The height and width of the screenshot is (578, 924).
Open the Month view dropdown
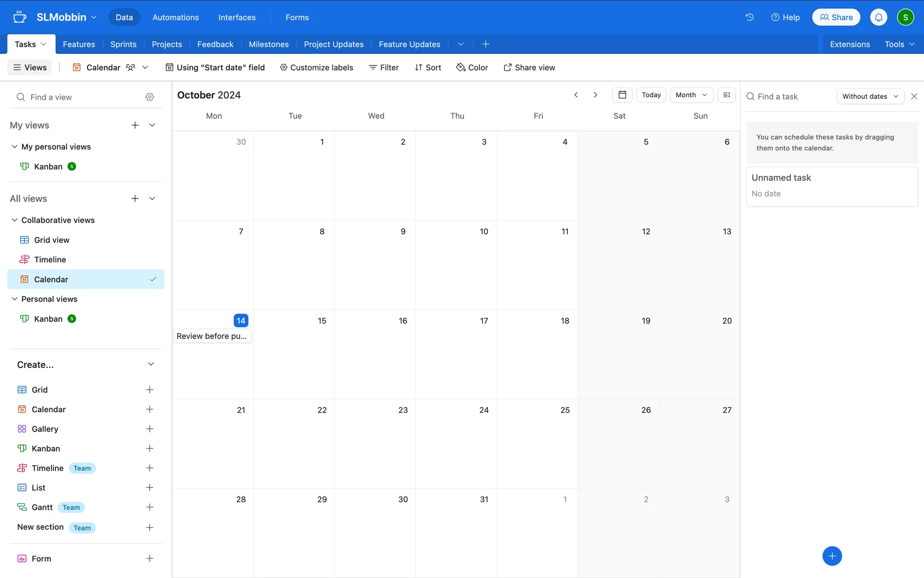point(691,95)
